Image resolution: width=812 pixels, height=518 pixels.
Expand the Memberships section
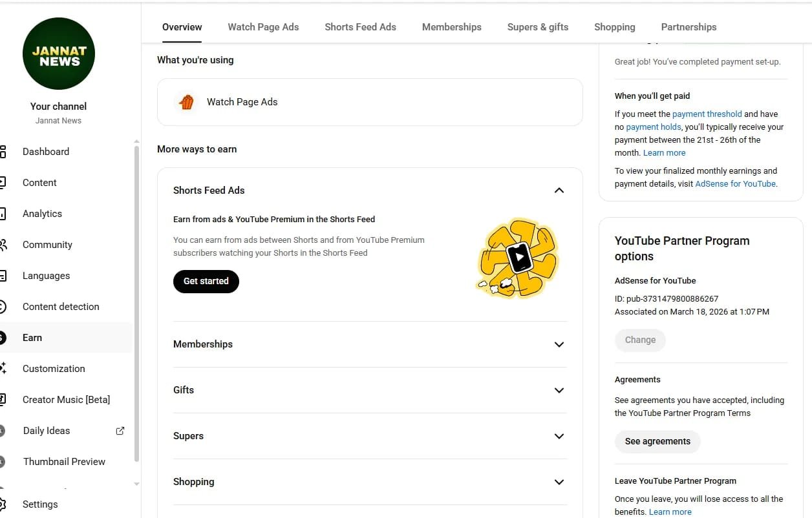point(559,344)
